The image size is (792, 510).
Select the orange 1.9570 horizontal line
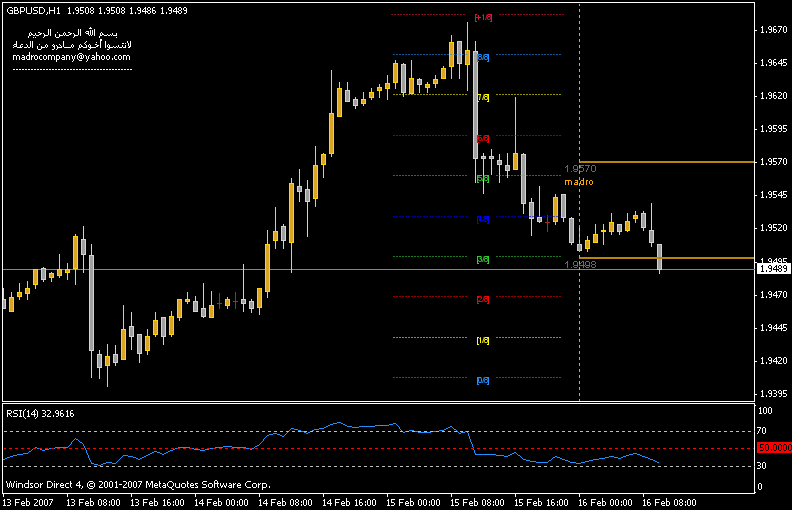click(x=667, y=162)
